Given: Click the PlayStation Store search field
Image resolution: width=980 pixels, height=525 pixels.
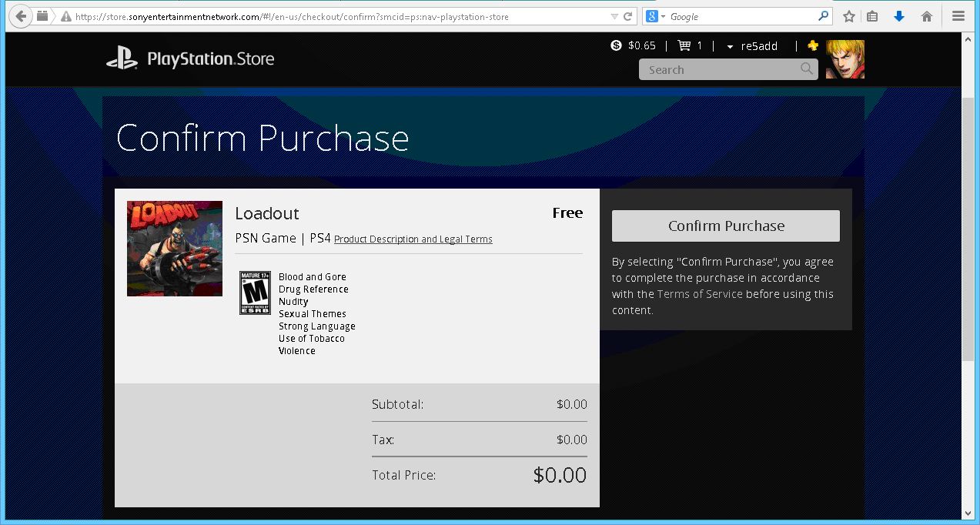Looking at the screenshot, I should [720, 69].
